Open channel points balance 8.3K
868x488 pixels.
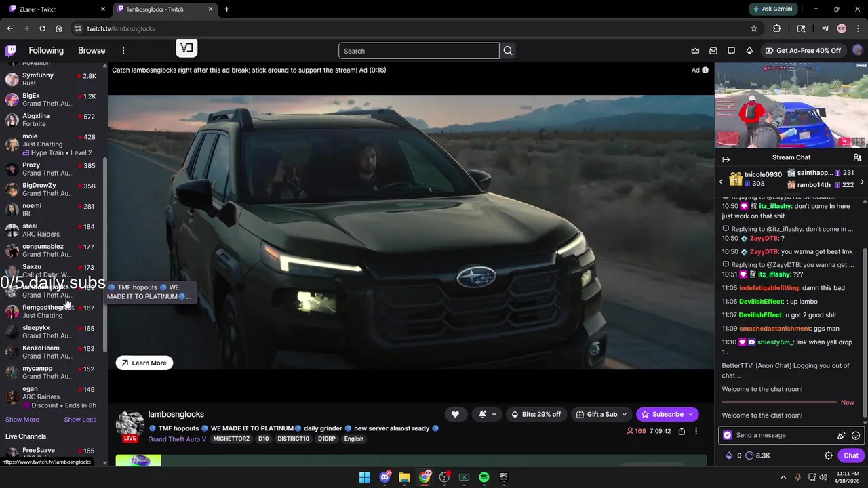[757, 455]
